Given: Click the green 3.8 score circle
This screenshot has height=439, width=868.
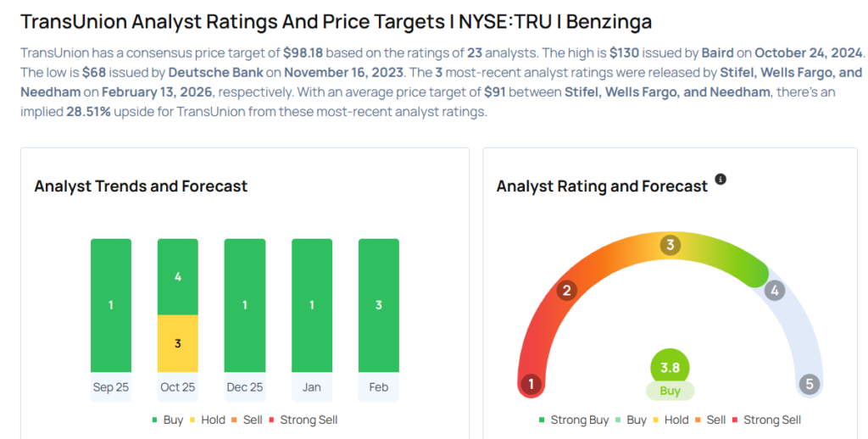Looking at the screenshot, I should 670,368.
